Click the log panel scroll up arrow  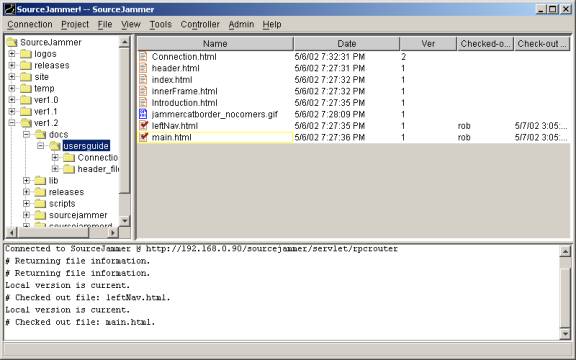tap(565, 251)
